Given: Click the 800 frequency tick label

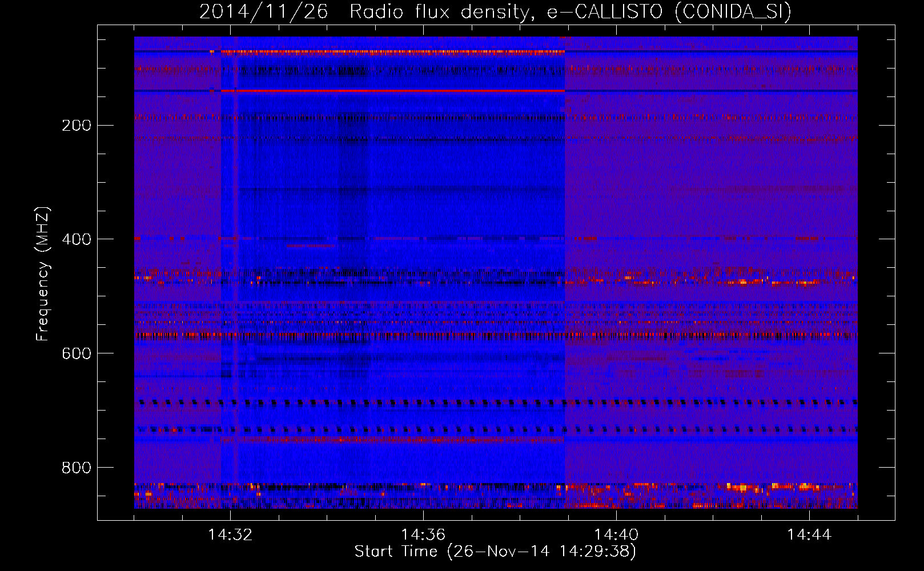Looking at the screenshot, I should tap(77, 468).
